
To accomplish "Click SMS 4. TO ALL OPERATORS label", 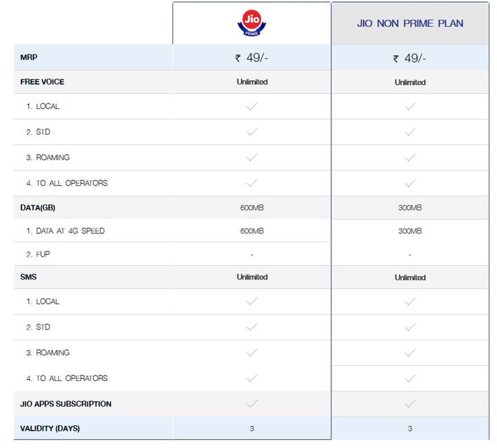I will point(67,378).
